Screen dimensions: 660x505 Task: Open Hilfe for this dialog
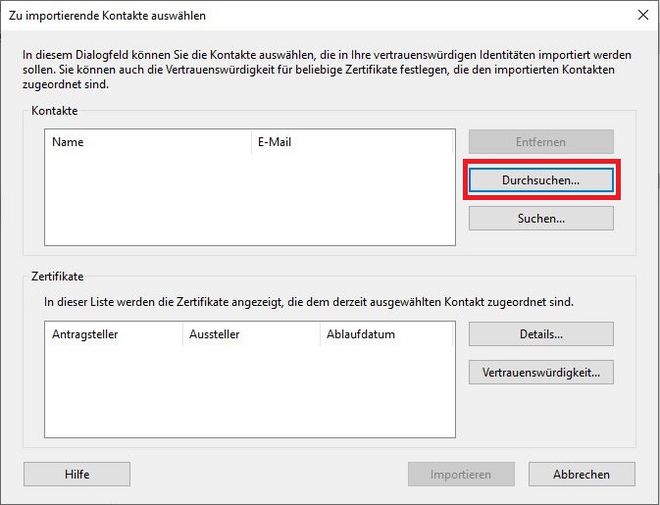77,474
